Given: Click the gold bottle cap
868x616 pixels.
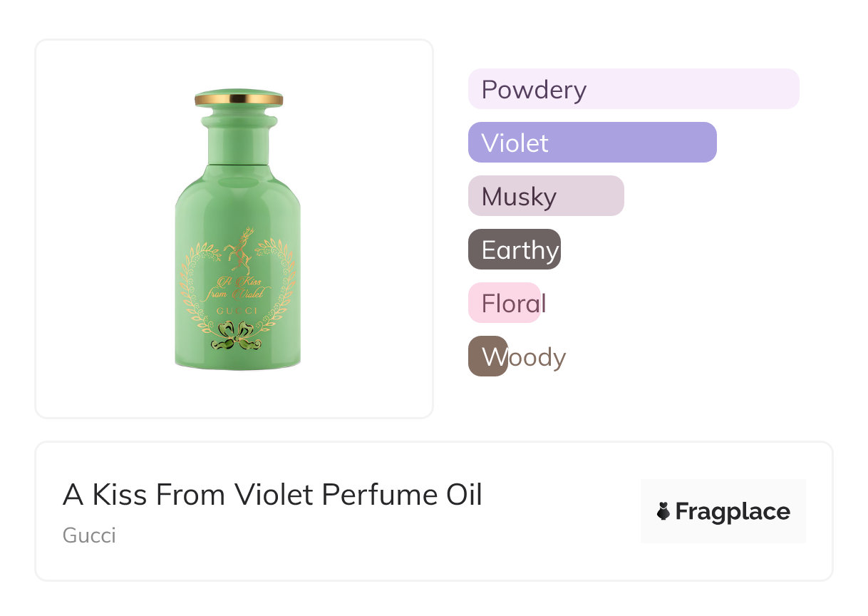Looking at the screenshot, I should 239,98.
